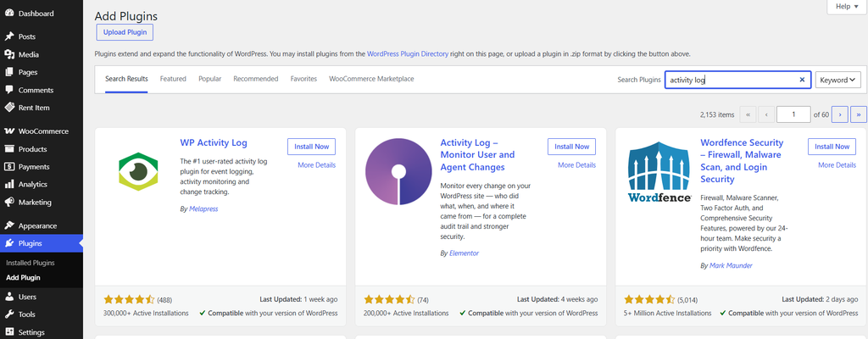Open More Details for Elementor Activity Log
This screenshot has width=868, height=339.
[x=576, y=165]
